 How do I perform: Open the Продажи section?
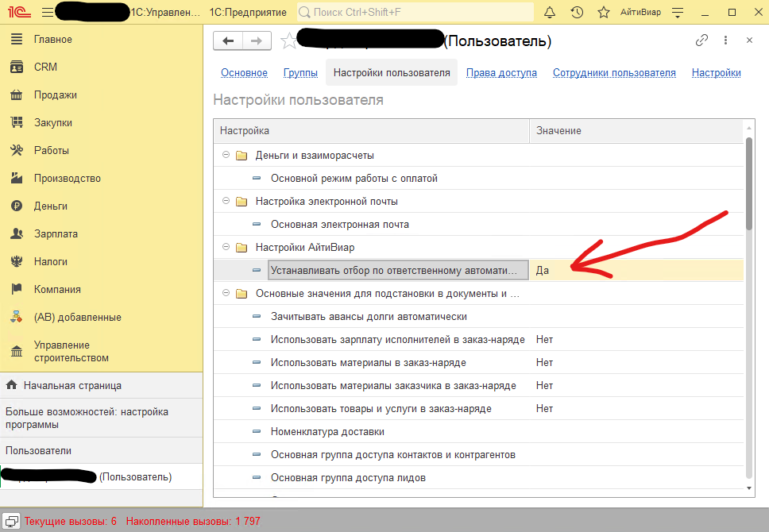56,95
